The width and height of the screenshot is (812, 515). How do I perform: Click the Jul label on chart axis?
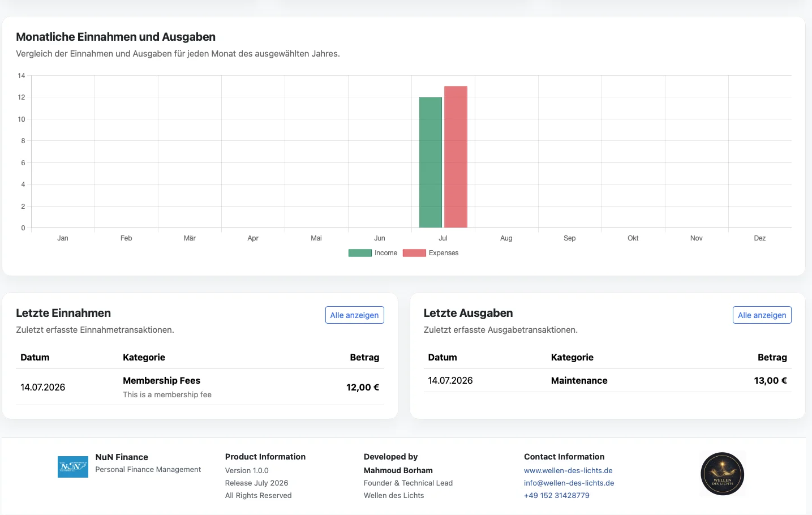pos(443,238)
